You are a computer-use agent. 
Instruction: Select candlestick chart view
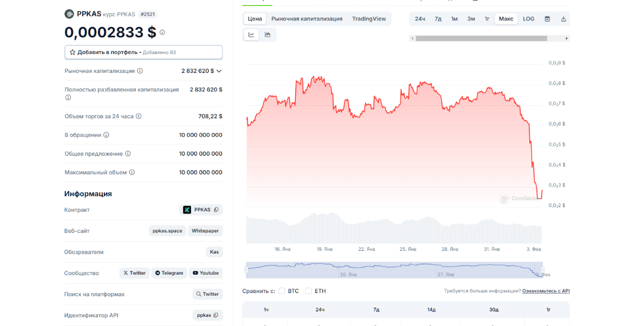coord(268,35)
